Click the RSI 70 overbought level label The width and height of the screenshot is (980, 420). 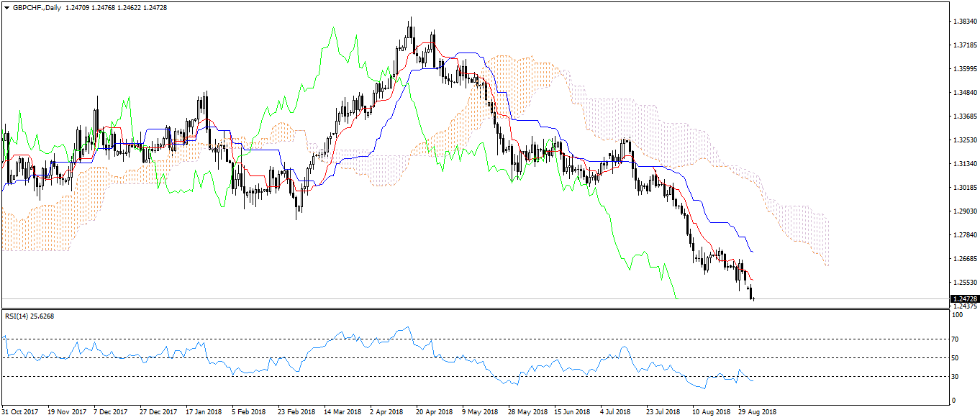956,339
